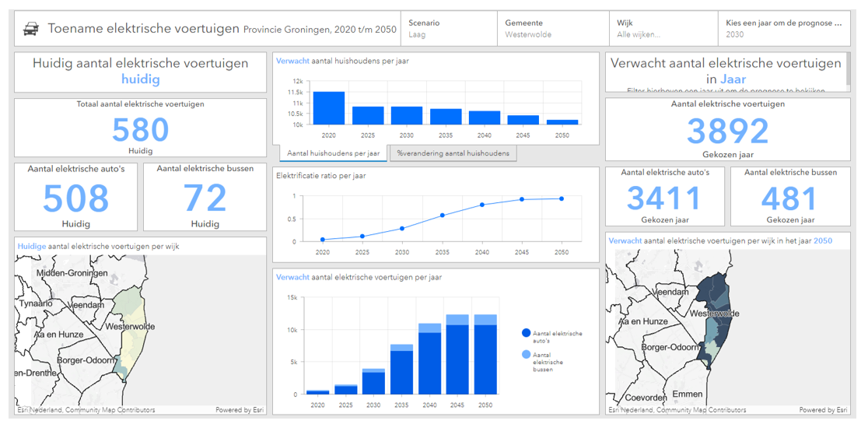Select the 2050 point on electrification ratio line
Viewport: 868px width, 424px height.
562,198
